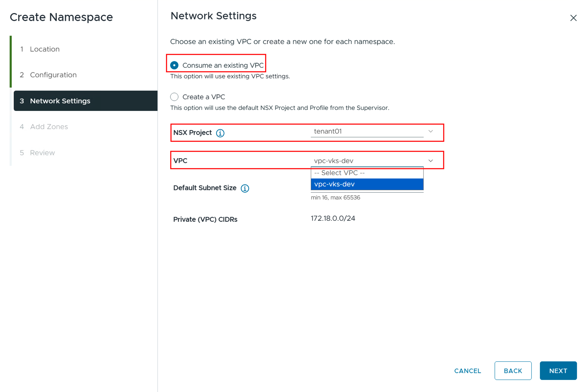Click the Network Settings heading
The width and height of the screenshot is (588, 392).
213,16
